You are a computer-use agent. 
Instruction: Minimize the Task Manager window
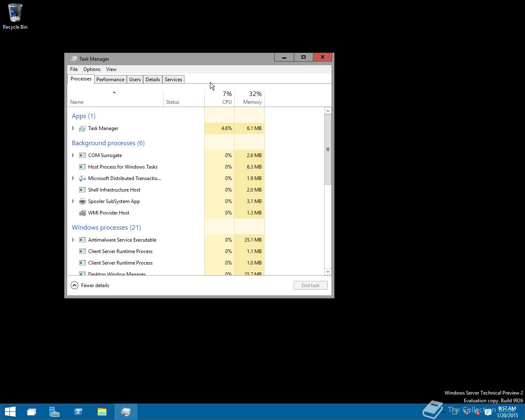tap(284, 57)
